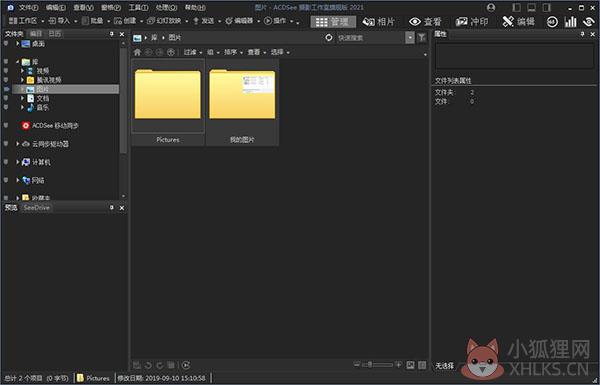Go to home folder via house icon
The width and height of the screenshot is (600, 385).
tap(137, 52)
